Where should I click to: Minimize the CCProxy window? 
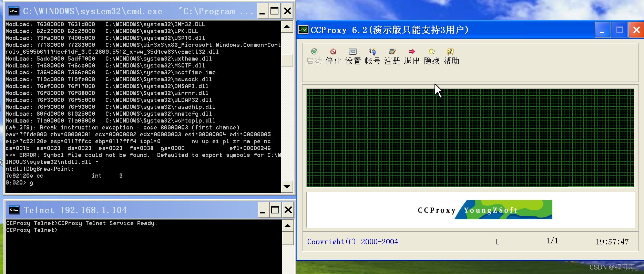[602, 30]
